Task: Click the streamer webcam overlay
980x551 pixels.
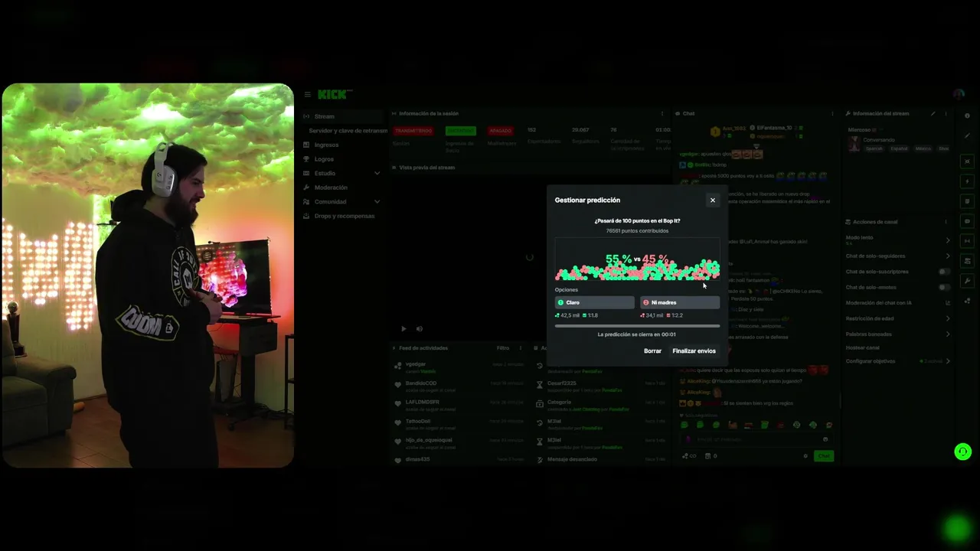Action: [x=148, y=275]
